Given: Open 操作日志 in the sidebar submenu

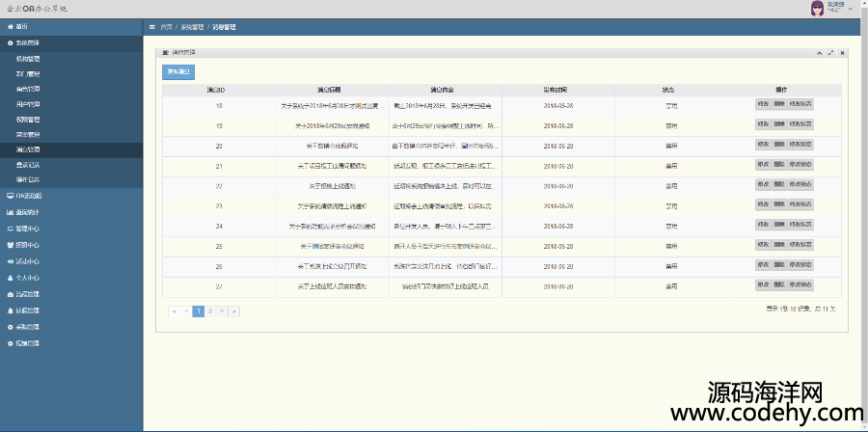Looking at the screenshot, I should click(71, 179).
